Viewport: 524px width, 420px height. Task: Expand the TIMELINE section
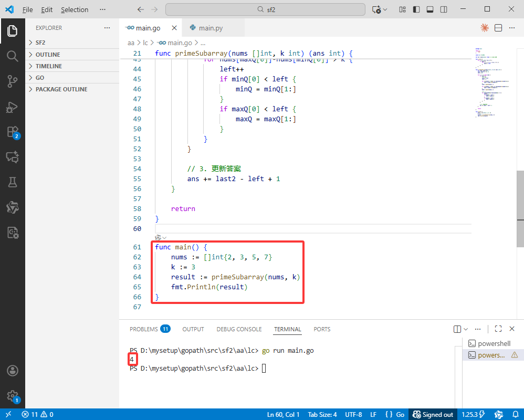click(72, 66)
